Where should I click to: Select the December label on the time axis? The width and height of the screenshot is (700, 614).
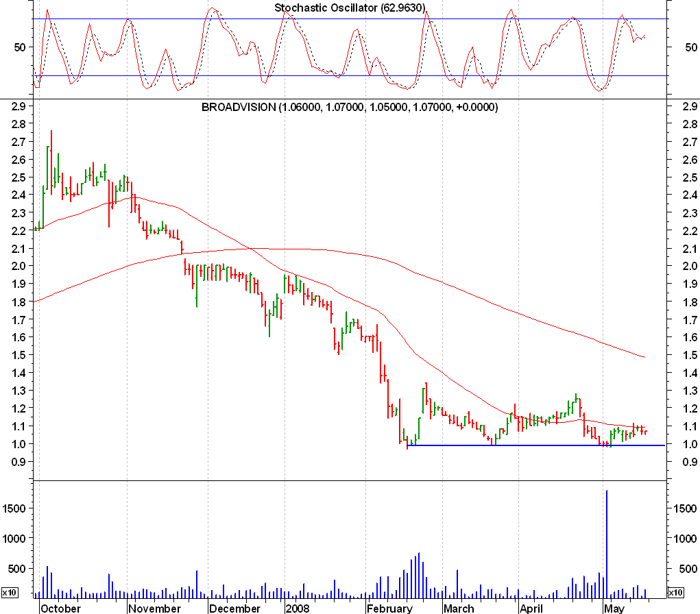click(x=235, y=608)
